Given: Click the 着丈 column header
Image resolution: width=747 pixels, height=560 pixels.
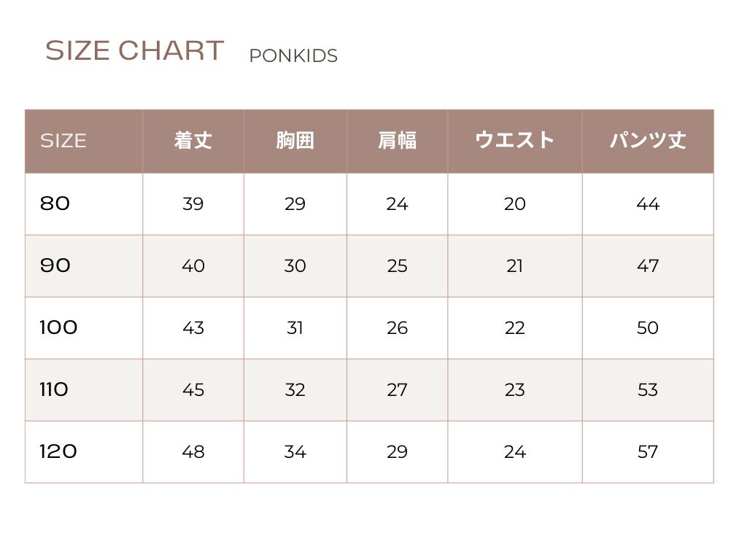Looking at the screenshot, I should (x=193, y=141).
